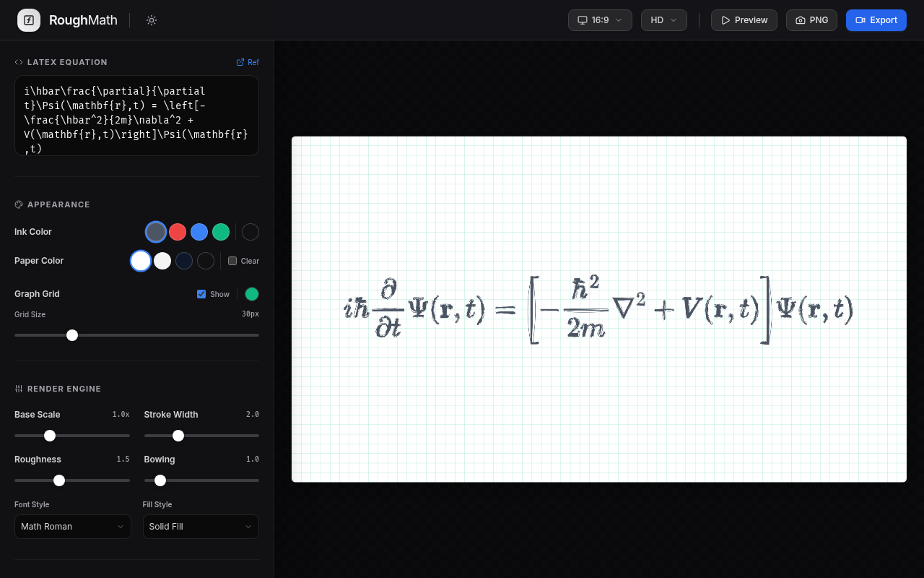Select the black paper color swatch

(206, 261)
